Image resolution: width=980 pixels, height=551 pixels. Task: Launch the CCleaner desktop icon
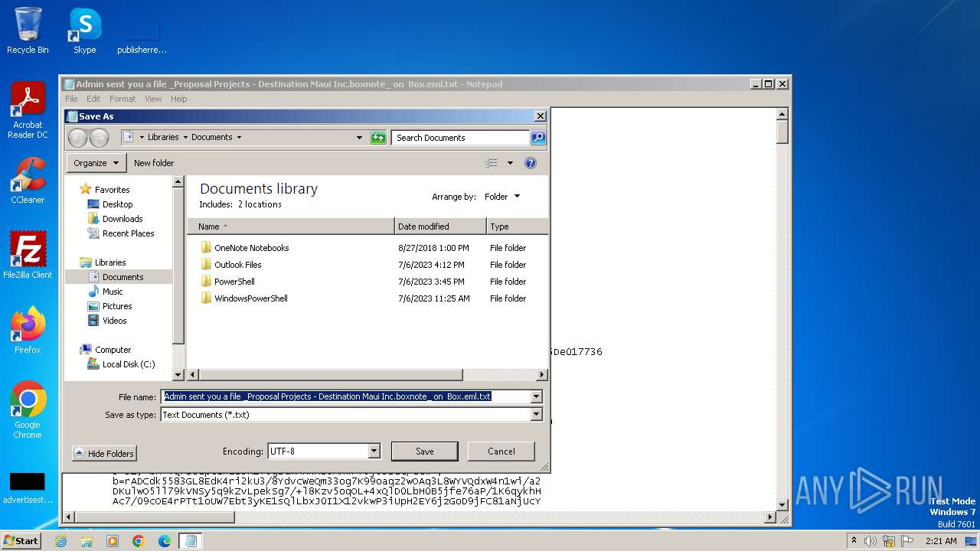[x=28, y=181]
